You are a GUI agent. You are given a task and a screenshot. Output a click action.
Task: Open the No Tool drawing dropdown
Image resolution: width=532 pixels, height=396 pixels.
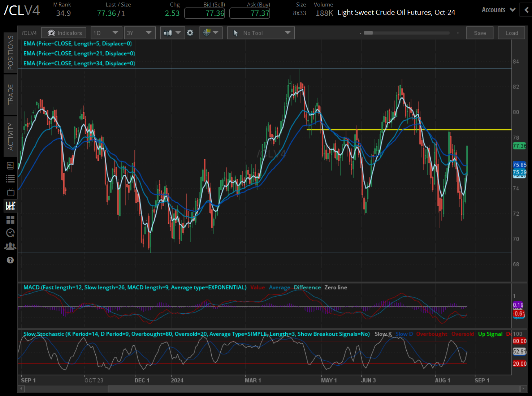pyautogui.click(x=261, y=33)
